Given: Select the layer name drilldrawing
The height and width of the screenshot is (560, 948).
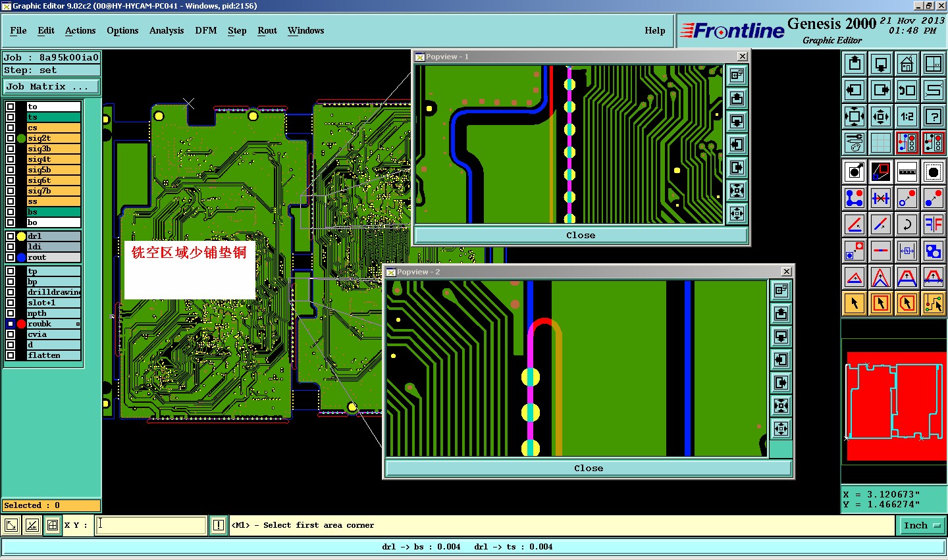Looking at the screenshot, I should click(x=53, y=292).
